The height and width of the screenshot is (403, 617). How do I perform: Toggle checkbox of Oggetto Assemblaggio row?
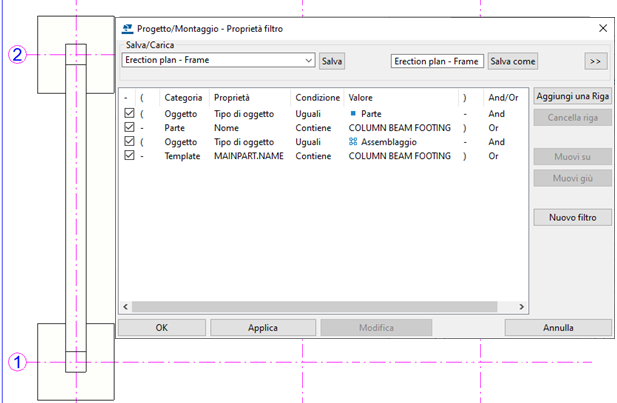click(129, 141)
